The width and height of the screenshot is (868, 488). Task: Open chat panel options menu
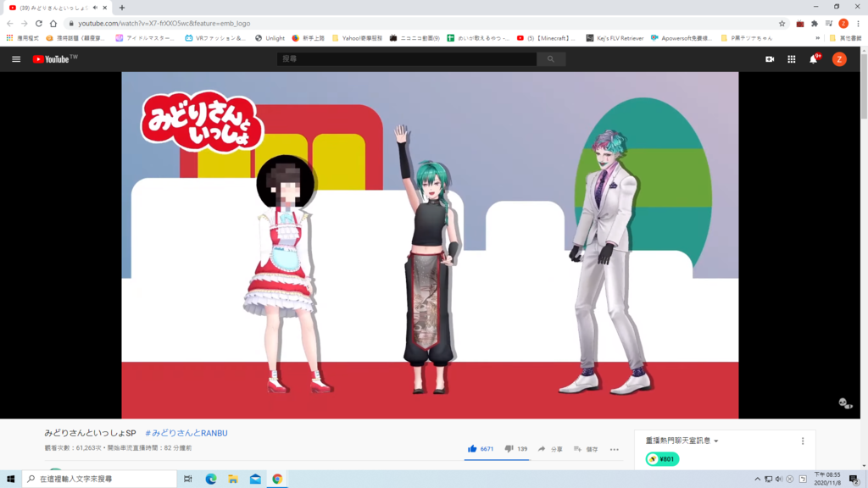pos(803,441)
